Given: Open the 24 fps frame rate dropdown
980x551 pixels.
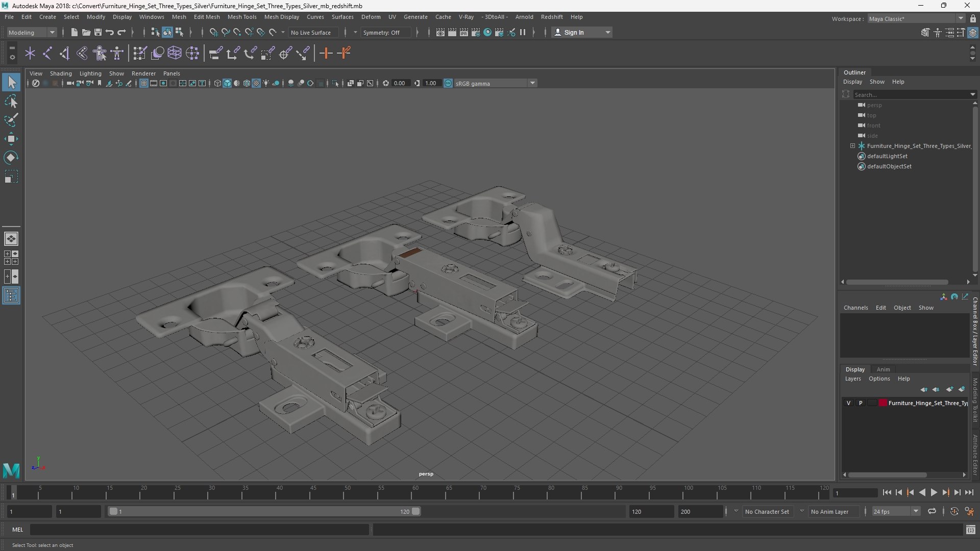Looking at the screenshot, I should tap(896, 512).
